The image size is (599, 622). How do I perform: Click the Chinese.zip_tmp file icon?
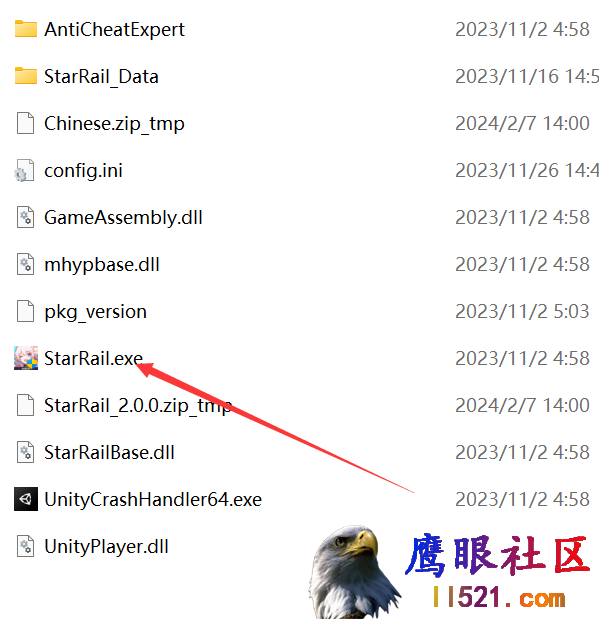pyautogui.click(x=26, y=123)
